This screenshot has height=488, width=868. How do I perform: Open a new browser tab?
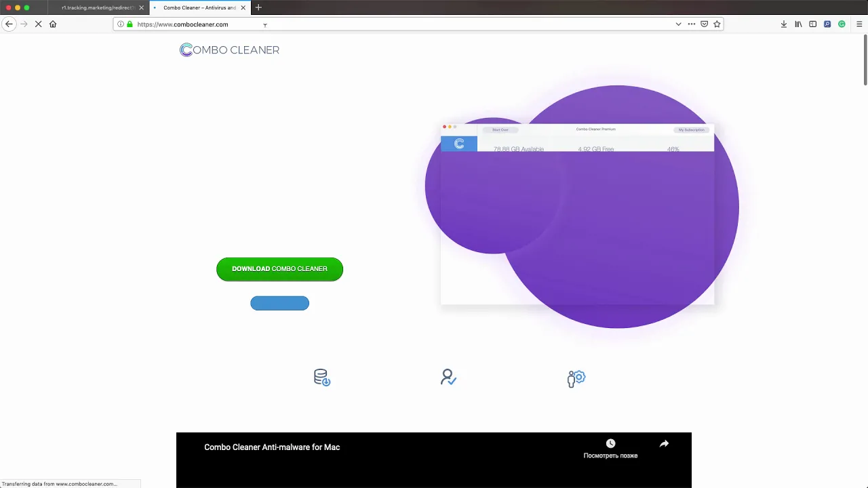click(x=258, y=7)
